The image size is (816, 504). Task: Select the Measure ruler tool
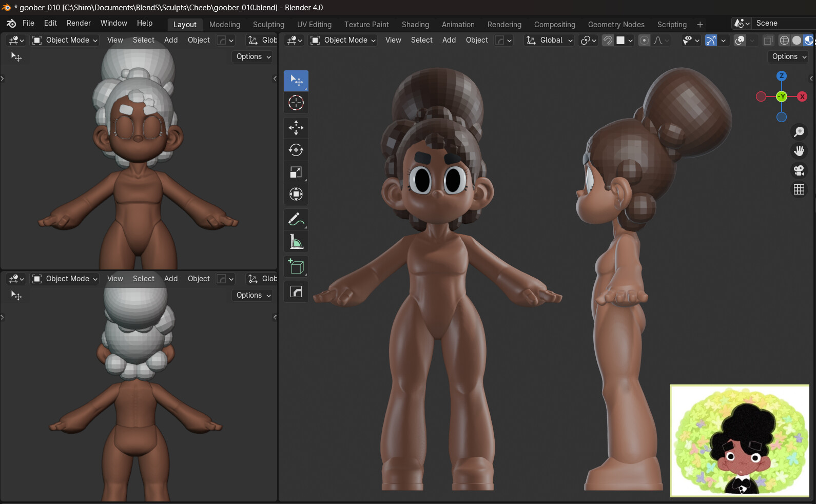tap(296, 241)
